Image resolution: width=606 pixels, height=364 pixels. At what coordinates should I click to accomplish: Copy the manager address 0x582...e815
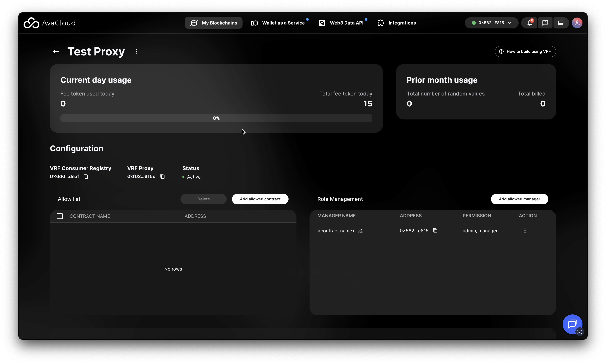point(435,231)
